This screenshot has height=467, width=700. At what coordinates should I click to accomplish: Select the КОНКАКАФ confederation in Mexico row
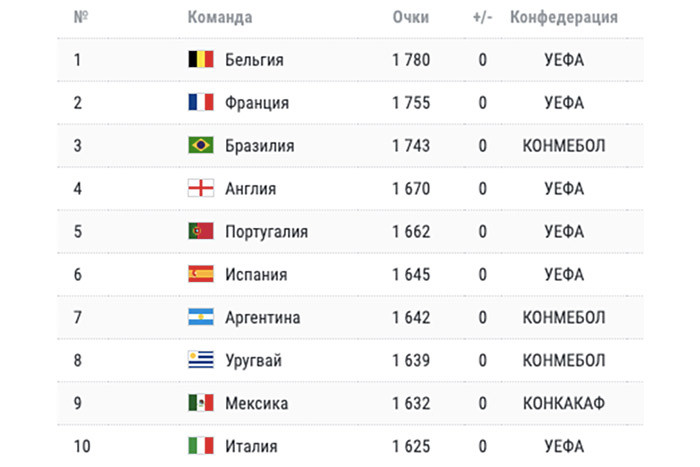564,404
